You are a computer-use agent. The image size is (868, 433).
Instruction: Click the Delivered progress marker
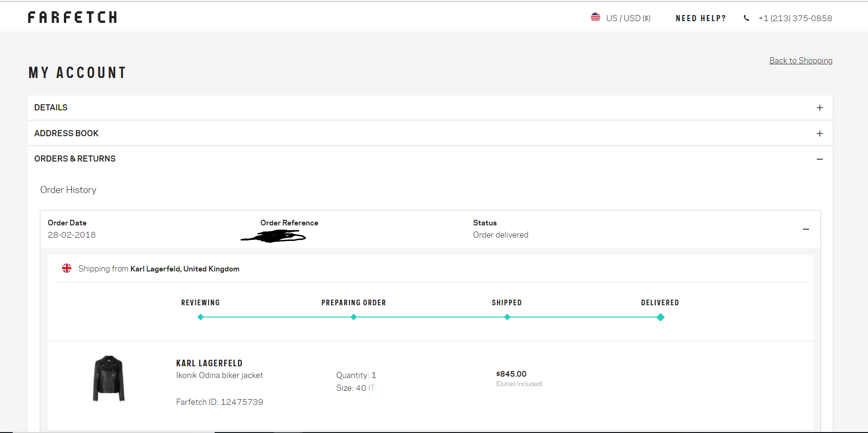point(660,317)
